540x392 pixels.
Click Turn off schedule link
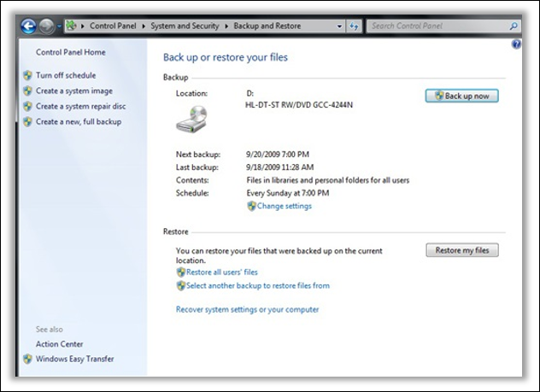click(66, 75)
